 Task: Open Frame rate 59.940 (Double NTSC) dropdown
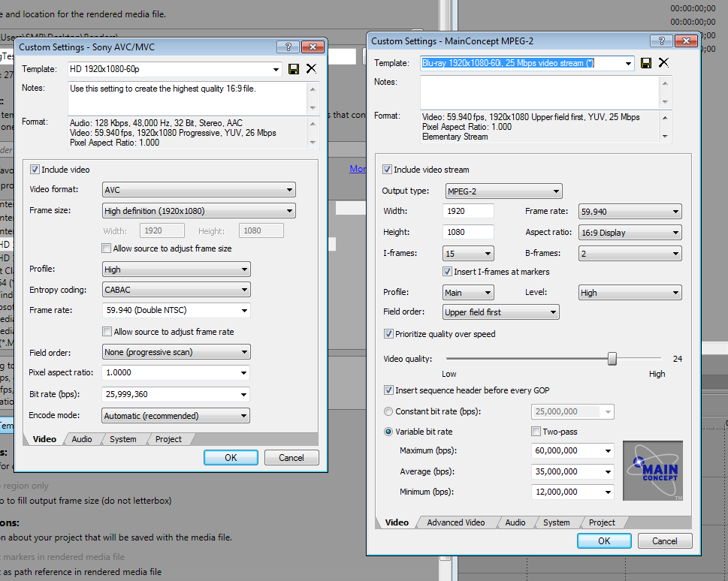coord(176,310)
